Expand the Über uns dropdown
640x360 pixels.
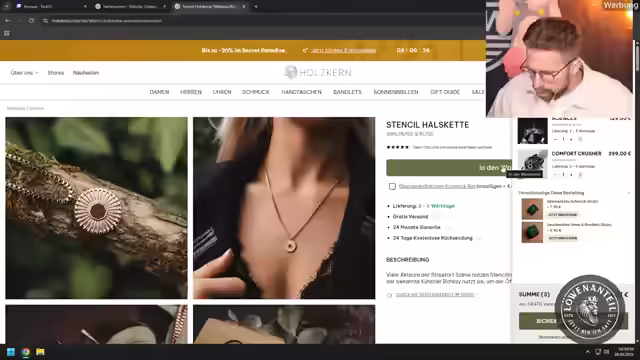[24, 73]
